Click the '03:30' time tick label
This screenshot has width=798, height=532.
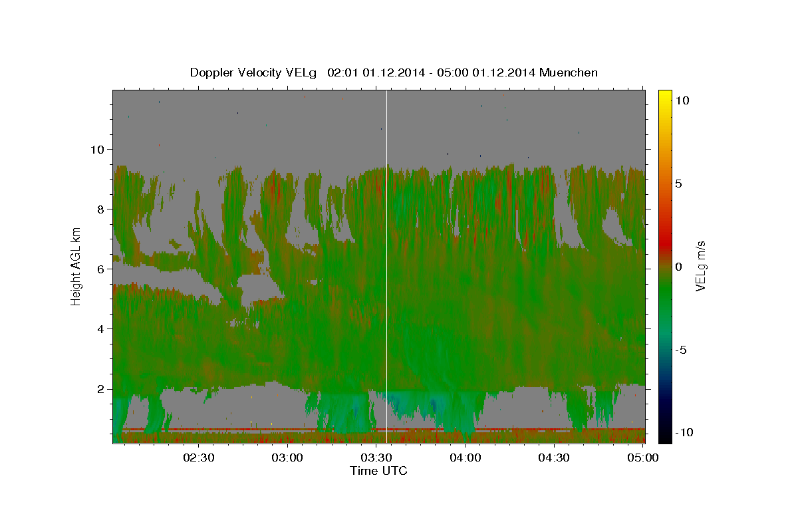[376, 458]
